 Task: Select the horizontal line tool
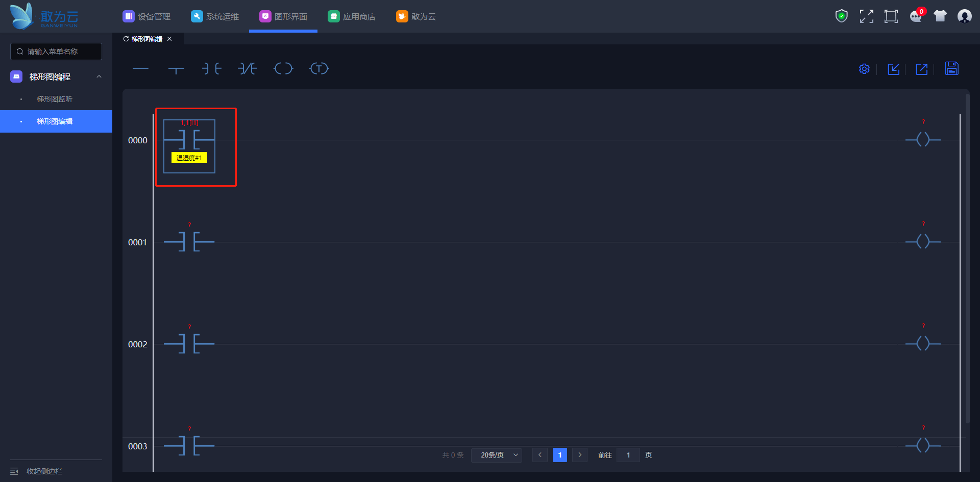[140, 68]
